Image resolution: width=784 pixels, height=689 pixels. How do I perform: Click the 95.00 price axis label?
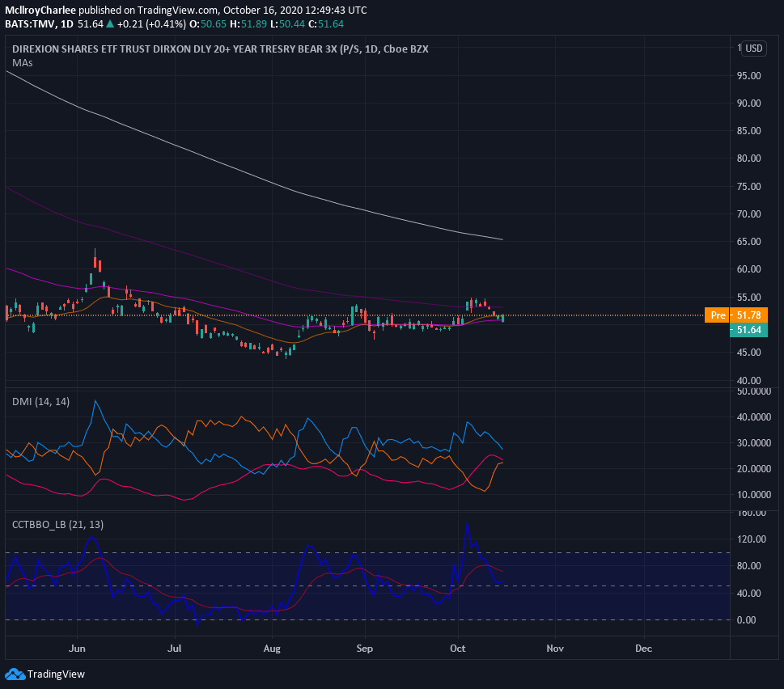(x=749, y=76)
